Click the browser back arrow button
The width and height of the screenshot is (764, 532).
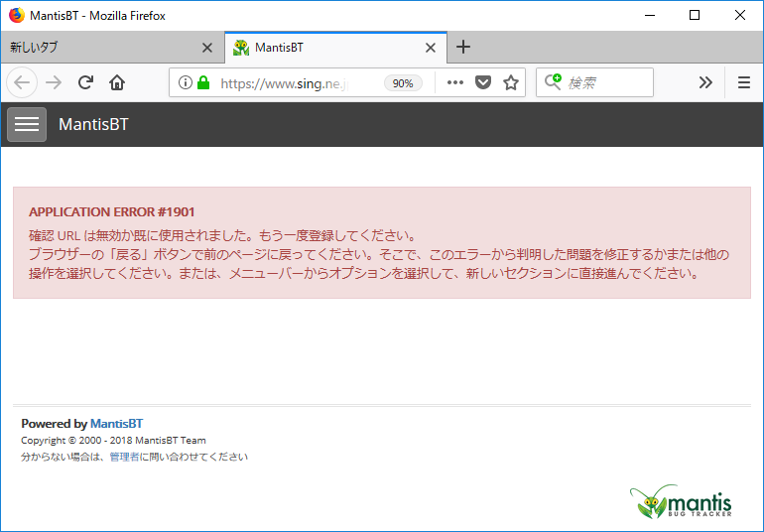pos(22,83)
